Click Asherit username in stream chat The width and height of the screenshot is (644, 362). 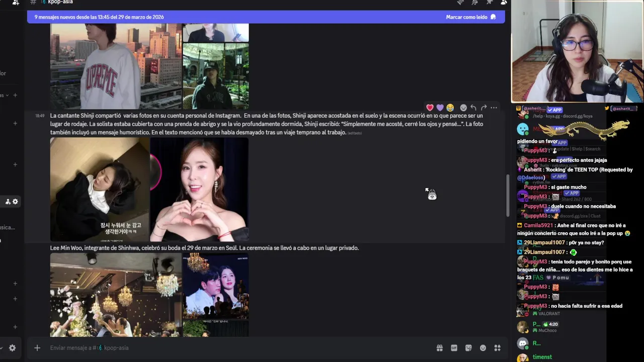(533, 170)
